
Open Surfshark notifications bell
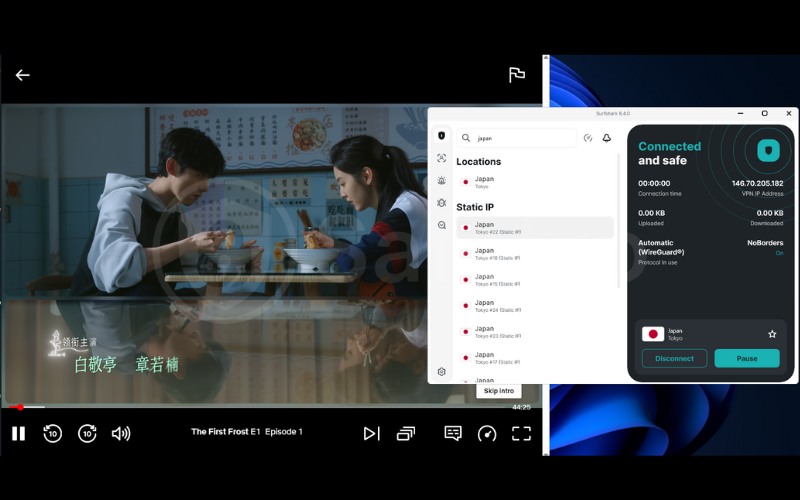(607, 138)
